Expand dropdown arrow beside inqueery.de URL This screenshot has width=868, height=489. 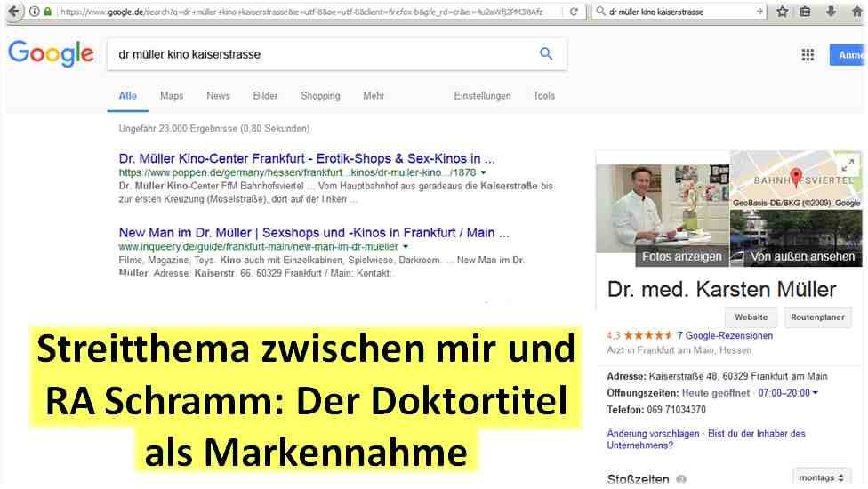point(406,246)
